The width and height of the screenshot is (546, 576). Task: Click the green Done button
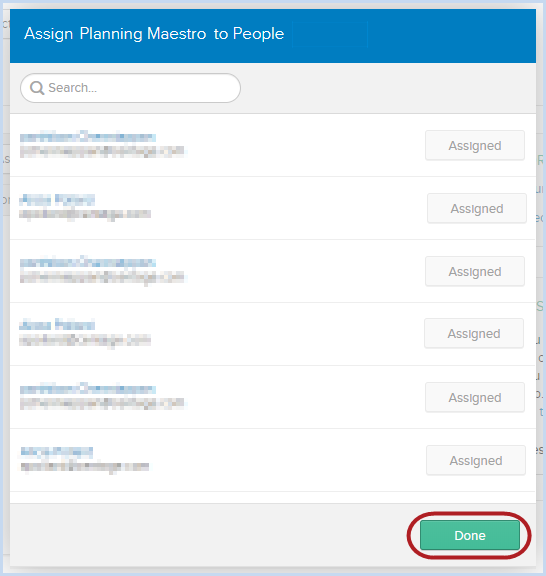pos(470,535)
